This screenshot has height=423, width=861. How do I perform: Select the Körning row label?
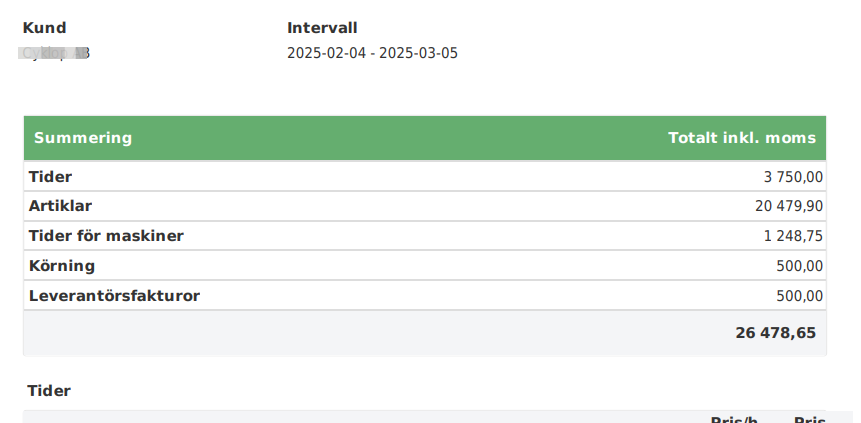click(x=62, y=266)
